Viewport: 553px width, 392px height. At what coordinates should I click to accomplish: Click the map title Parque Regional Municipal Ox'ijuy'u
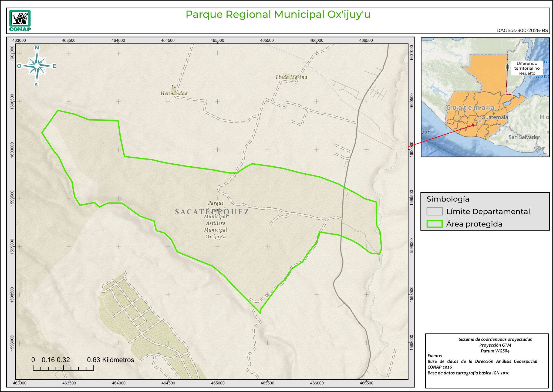[x=278, y=15]
